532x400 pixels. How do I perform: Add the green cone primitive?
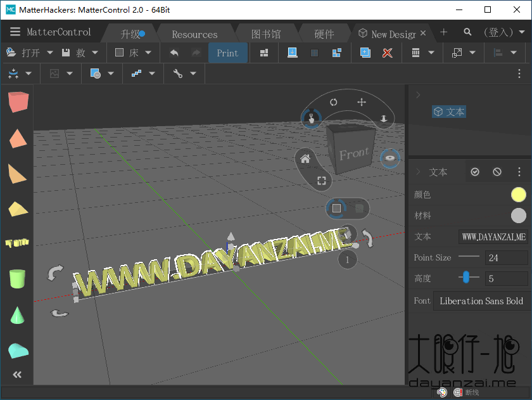pyautogui.click(x=17, y=315)
